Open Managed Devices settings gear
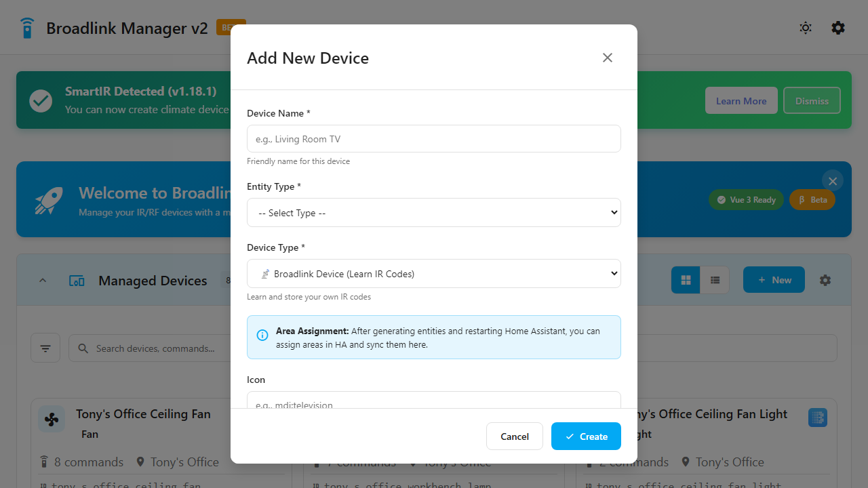Image resolution: width=868 pixels, height=488 pixels. coord(825,280)
